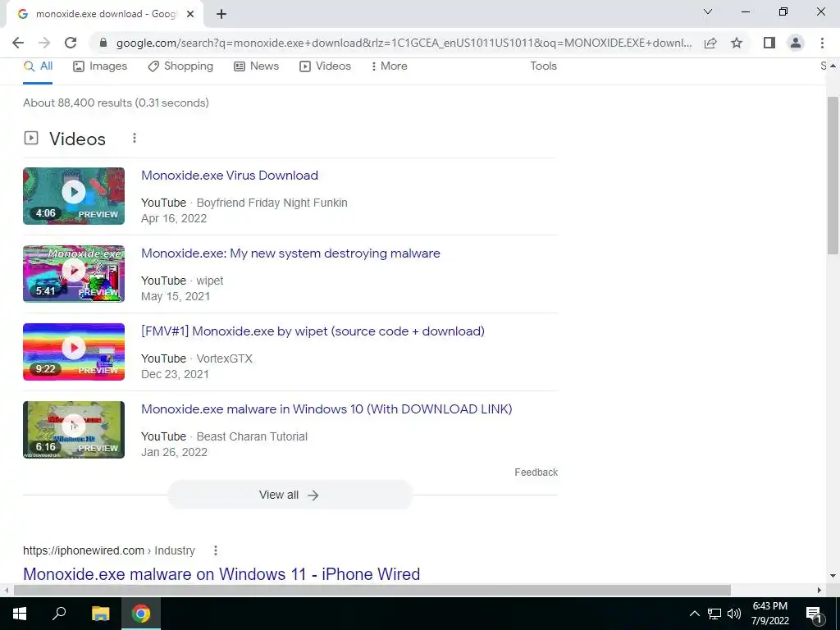Click the browser forward arrow
This screenshot has height=630, width=840.
(x=44, y=43)
